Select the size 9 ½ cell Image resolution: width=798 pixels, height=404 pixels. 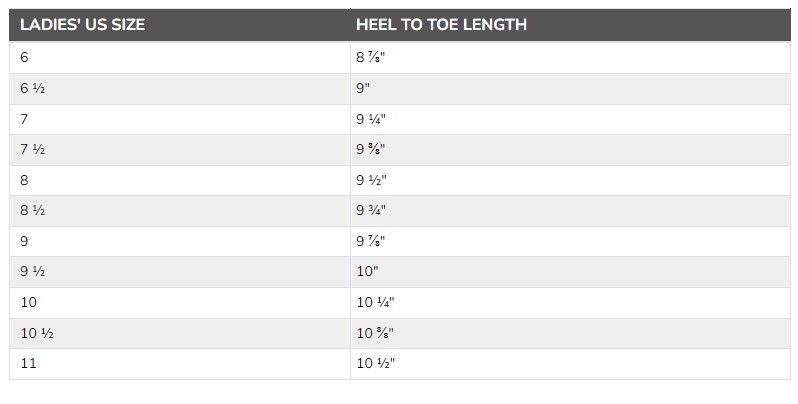(180, 272)
